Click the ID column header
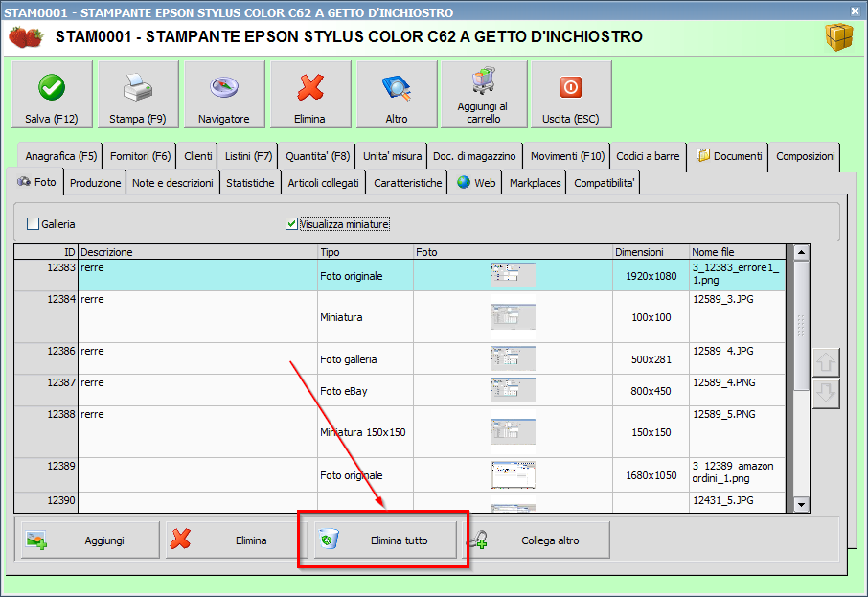The height and width of the screenshot is (597, 868). coord(47,252)
